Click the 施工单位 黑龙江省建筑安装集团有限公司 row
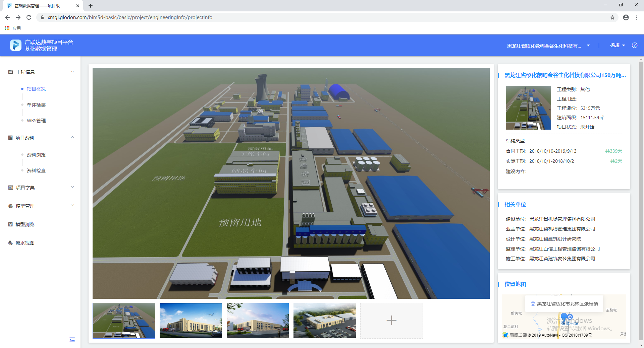This screenshot has width=644, height=348. point(550,259)
